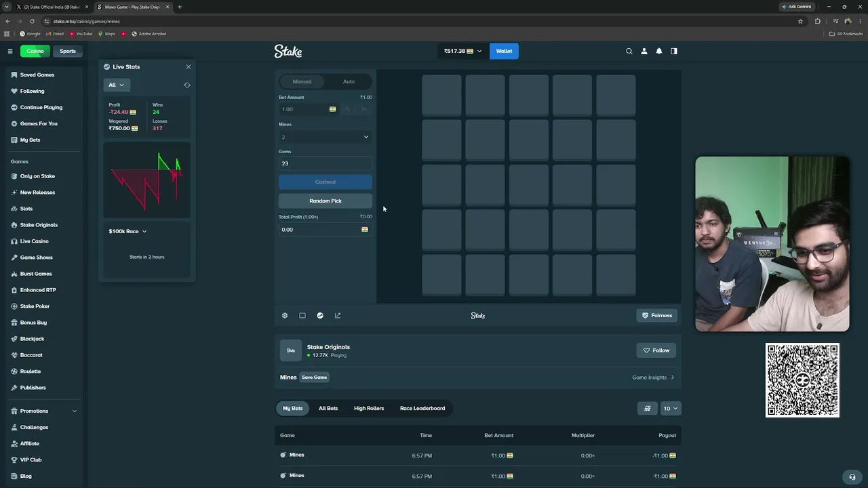Open Saved Games in the sidebar
The height and width of the screenshot is (488, 868).
pos(37,75)
